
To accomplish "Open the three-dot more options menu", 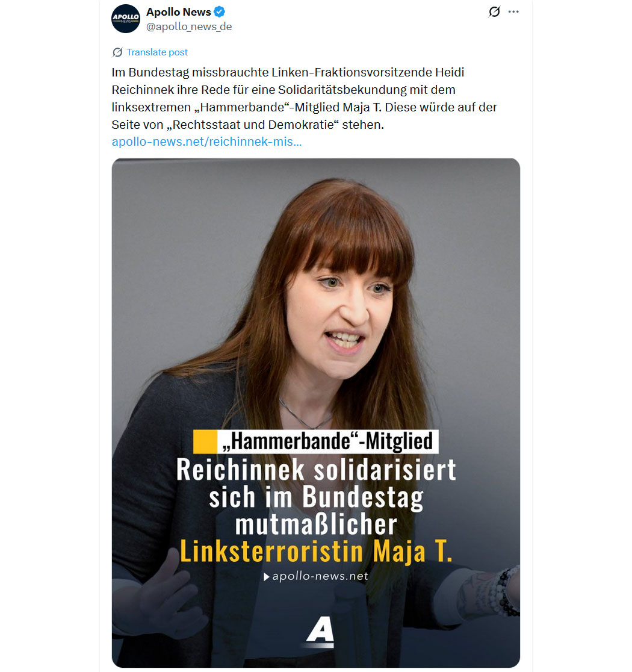I will point(513,11).
